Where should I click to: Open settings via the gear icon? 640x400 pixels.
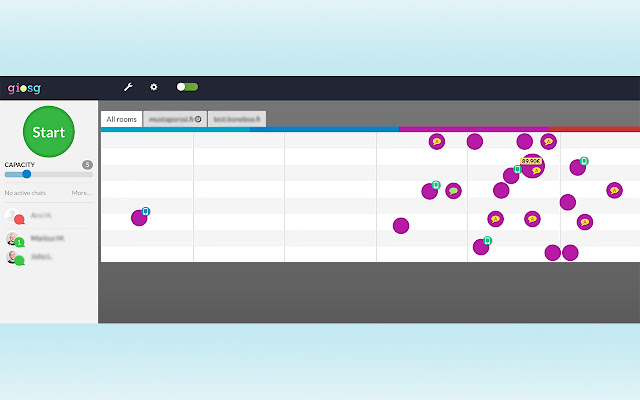click(154, 87)
